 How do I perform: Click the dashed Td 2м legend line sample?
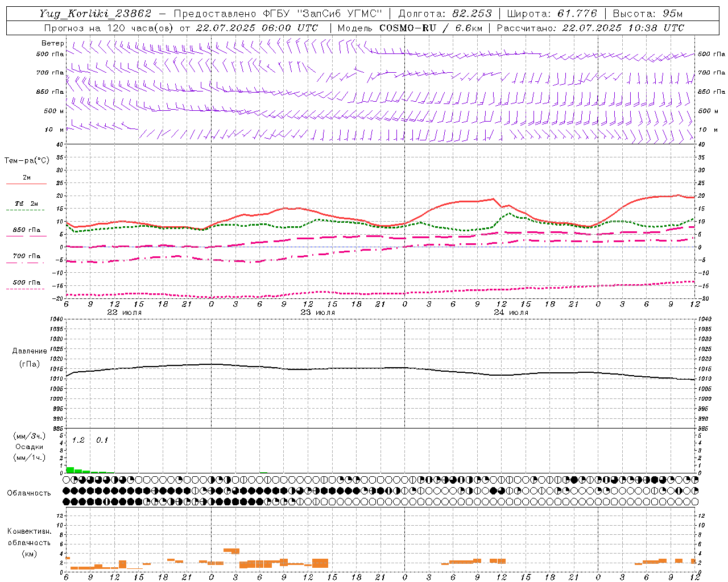tap(26, 210)
